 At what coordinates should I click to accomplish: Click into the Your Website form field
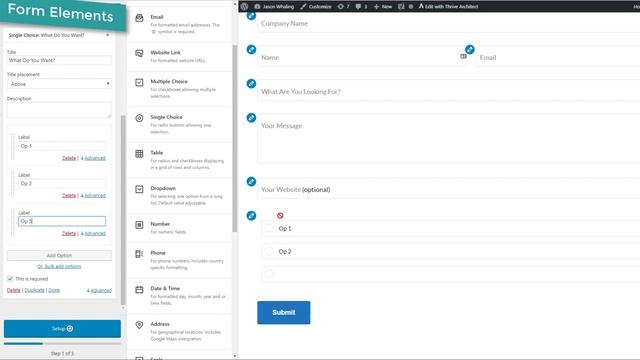click(449, 189)
